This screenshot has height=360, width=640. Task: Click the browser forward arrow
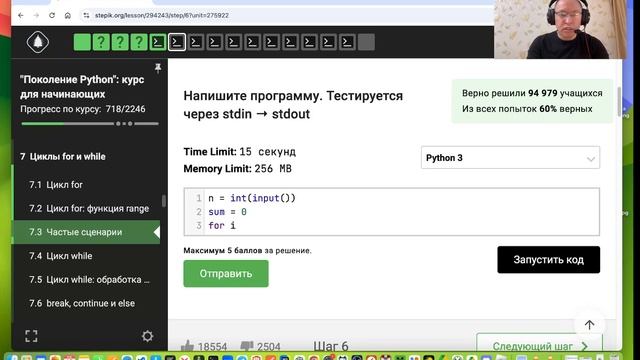(x=36, y=16)
